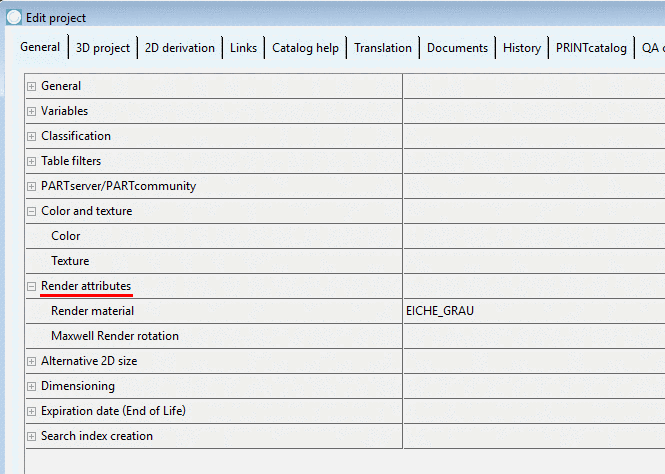The height and width of the screenshot is (474, 665).
Task: Open the 2D derivation tab
Action: pos(180,48)
